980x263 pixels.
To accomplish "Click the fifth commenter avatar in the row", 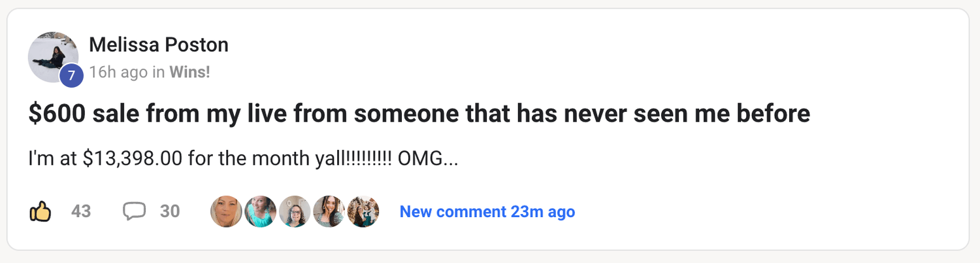I will pyautogui.click(x=363, y=211).
